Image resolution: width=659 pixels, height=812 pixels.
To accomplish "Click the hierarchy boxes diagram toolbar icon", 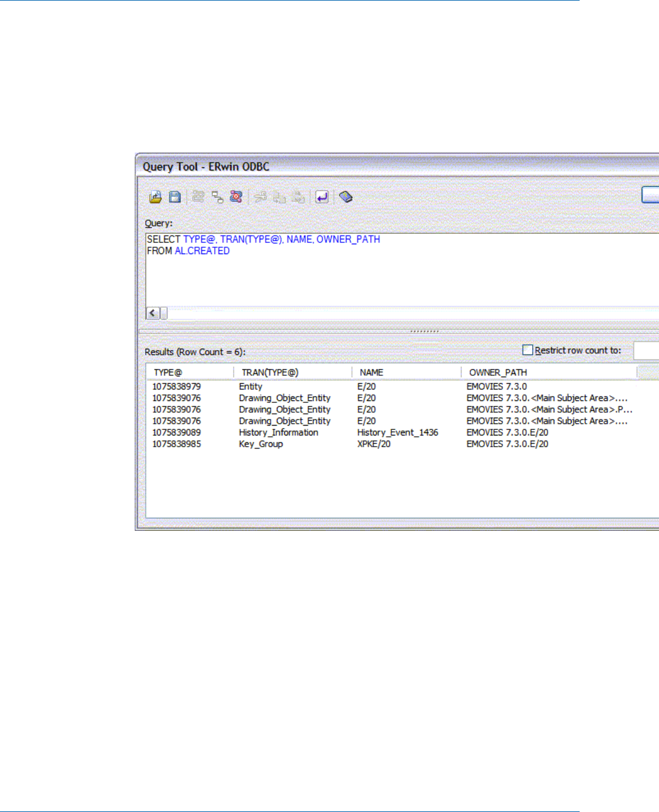I will pos(217,197).
